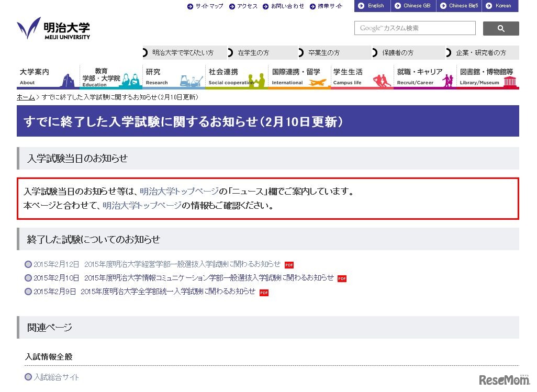Image resolution: width=537 pixels, height=392 pixels.
Task: Select the 在学生の方 navigation tab
Action: click(256, 52)
